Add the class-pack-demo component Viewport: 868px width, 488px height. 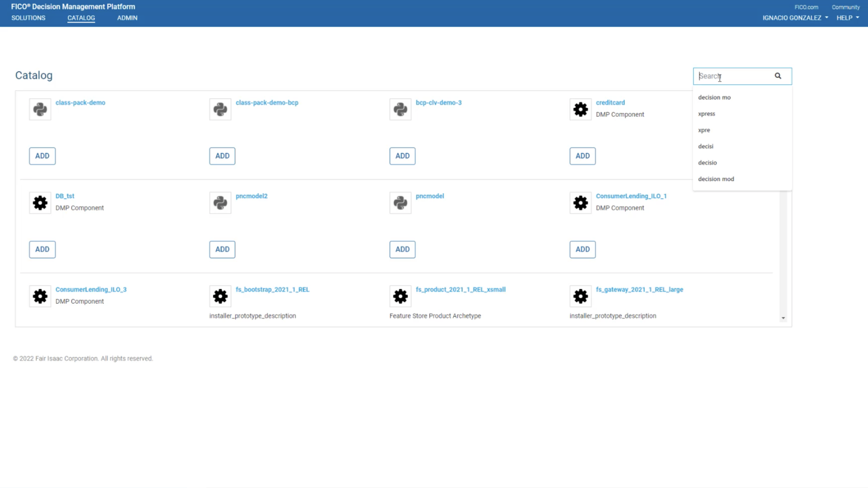coord(42,156)
